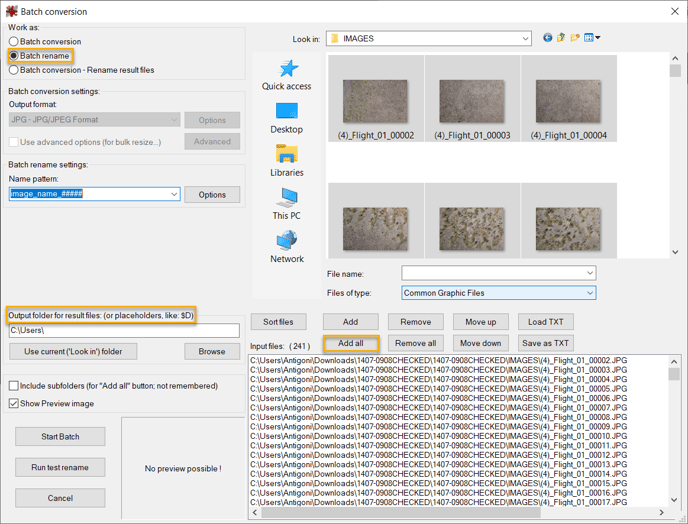Image resolution: width=688 pixels, height=524 pixels.
Task: Open This PC location
Action: pos(287,204)
